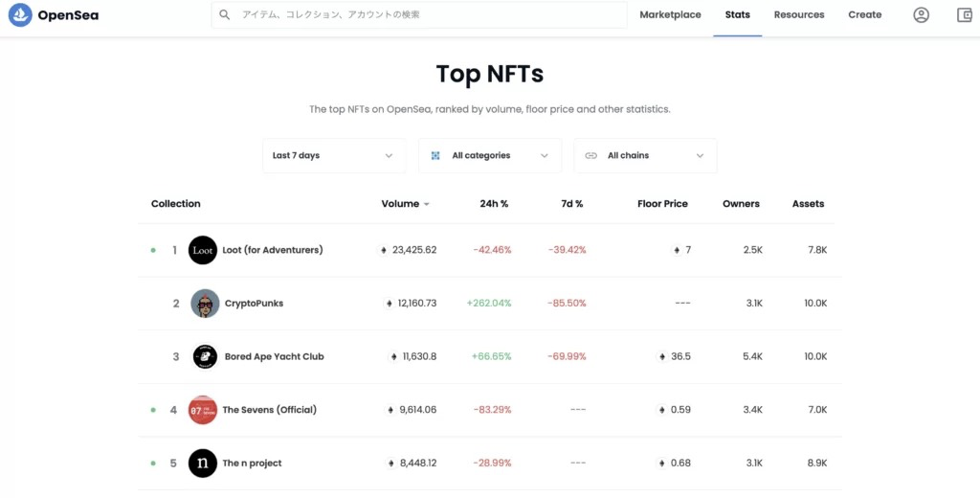Click the Collection column header

(x=176, y=203)
